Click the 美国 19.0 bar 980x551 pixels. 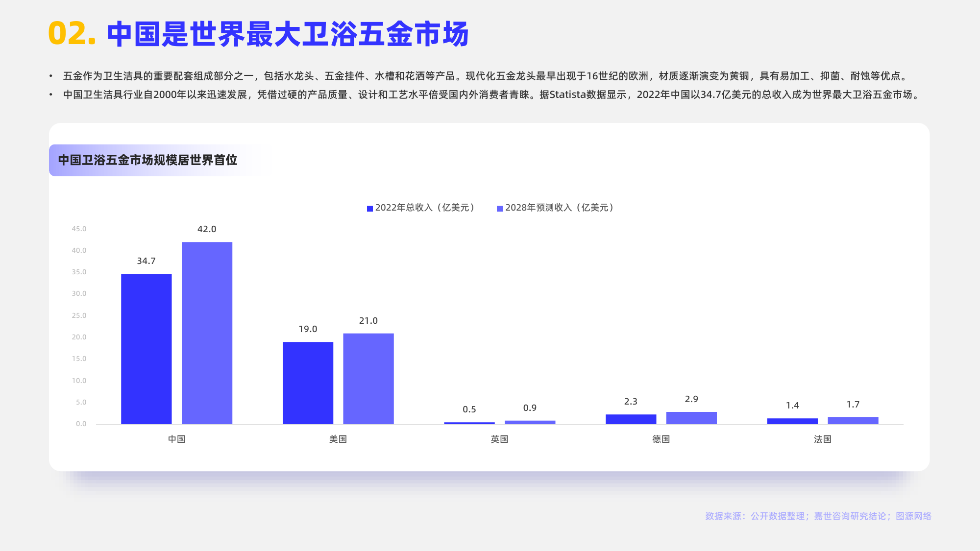click(x=308, y=383)
